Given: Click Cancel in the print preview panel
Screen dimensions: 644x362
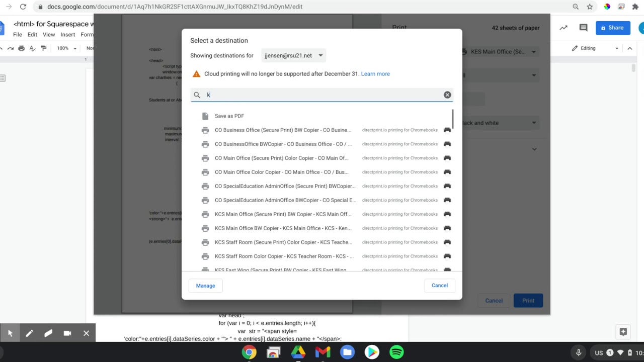Looking at the screenshot, I should [x=494, y=301].
